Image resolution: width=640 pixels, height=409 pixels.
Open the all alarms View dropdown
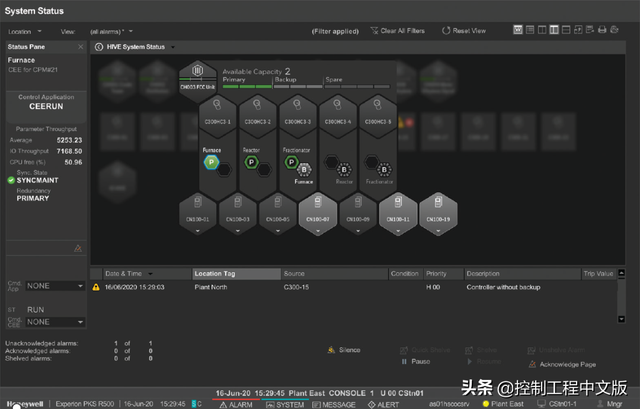(x=110, y=31)
